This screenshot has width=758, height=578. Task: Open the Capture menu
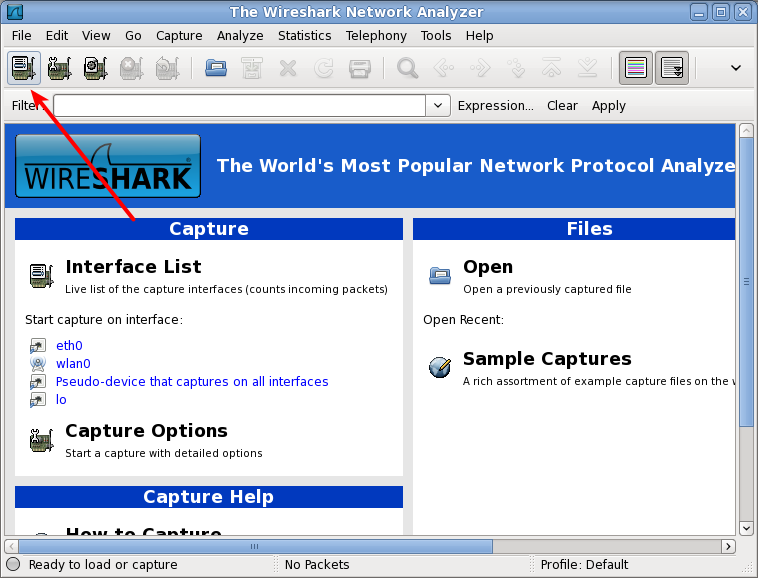click(x=179, y=36)
